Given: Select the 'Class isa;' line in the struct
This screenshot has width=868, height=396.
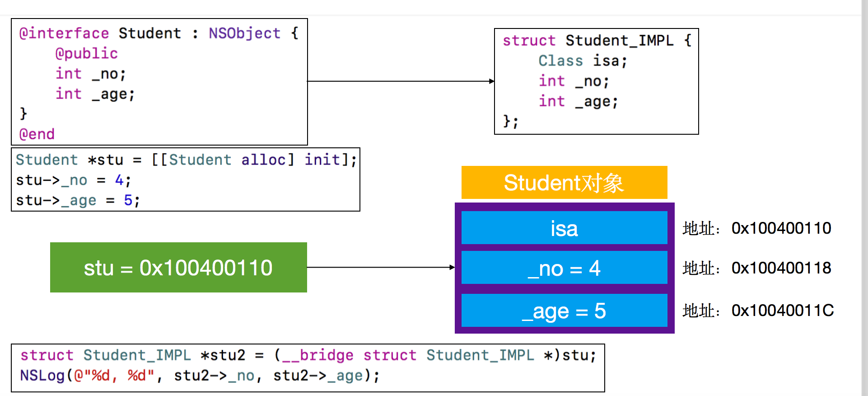Looking at the screenshot, I should tap(583, 61).
